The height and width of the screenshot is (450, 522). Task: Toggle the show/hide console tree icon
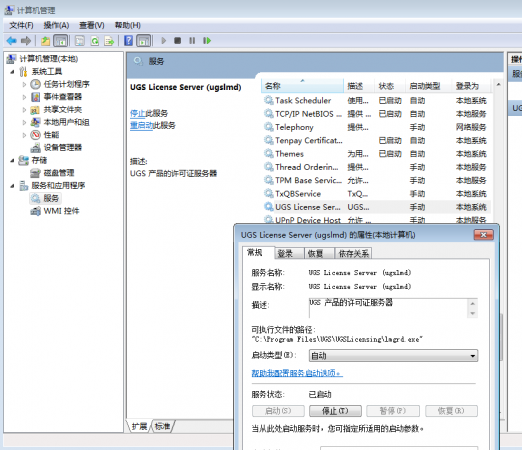(61, 41)
